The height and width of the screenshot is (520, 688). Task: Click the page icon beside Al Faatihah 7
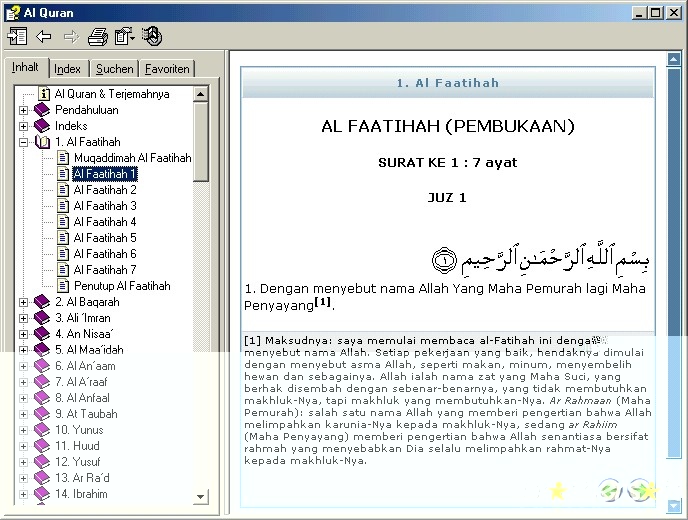click(x=63, y=270)
